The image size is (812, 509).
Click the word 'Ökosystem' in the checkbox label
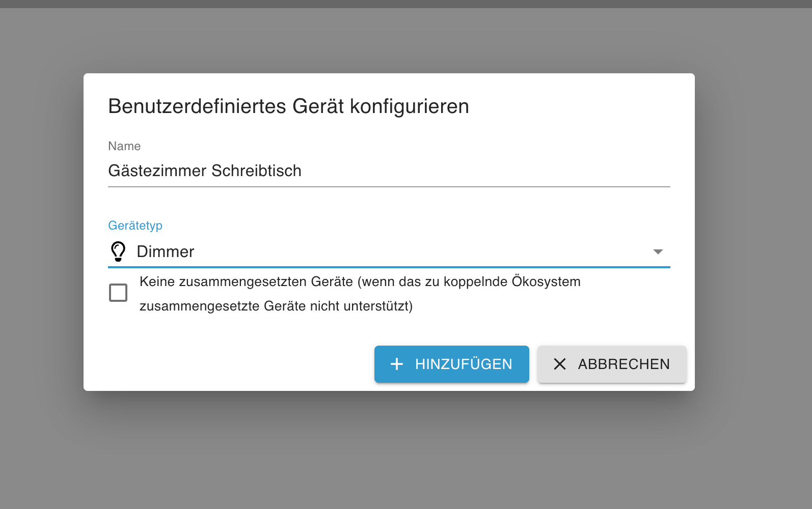point(546,282)
